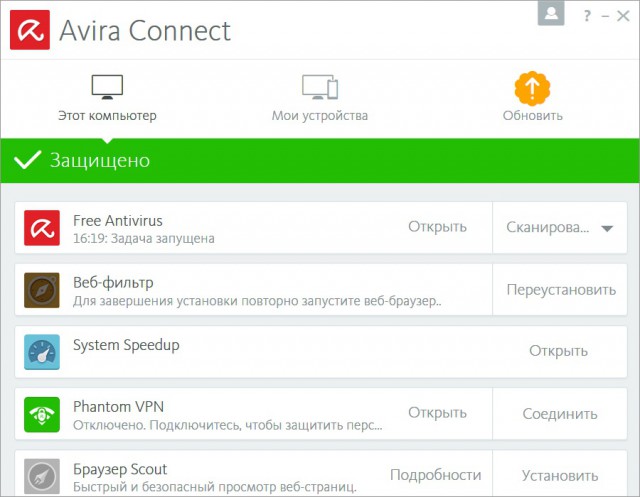Click the Защищено status label
This screenshot has height=497, width=640.
click(100, 160)
